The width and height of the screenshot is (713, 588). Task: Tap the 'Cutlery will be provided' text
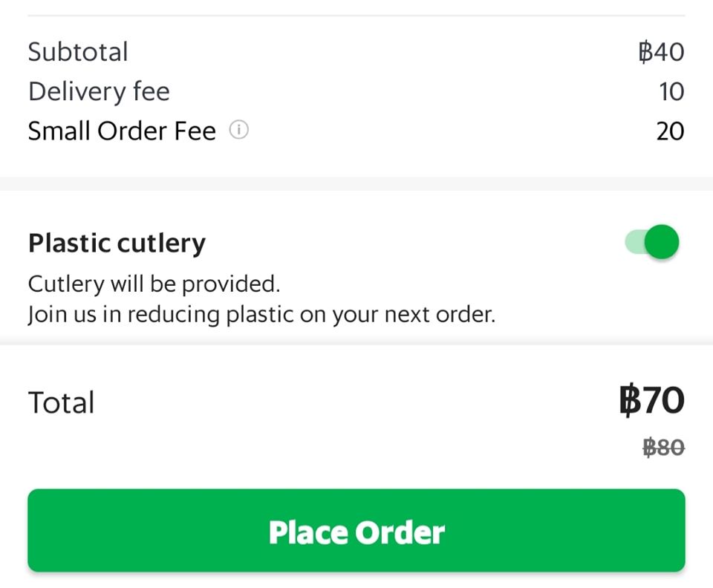click(x=154, y=284)
